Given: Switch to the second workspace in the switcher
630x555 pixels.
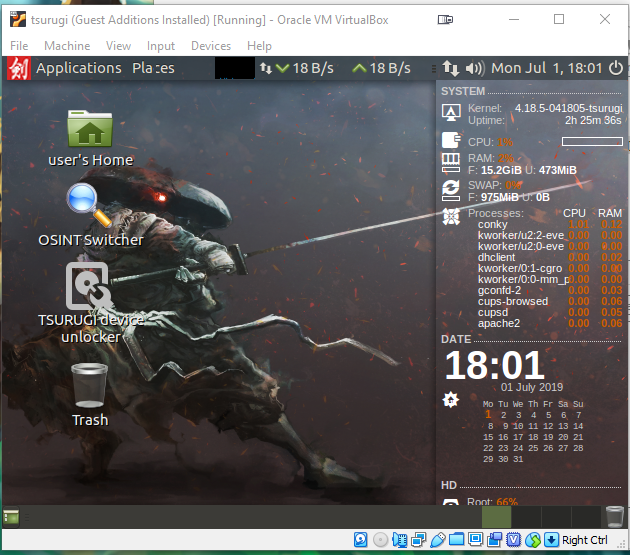Looking at the screenshot, I should coord(526,517).
